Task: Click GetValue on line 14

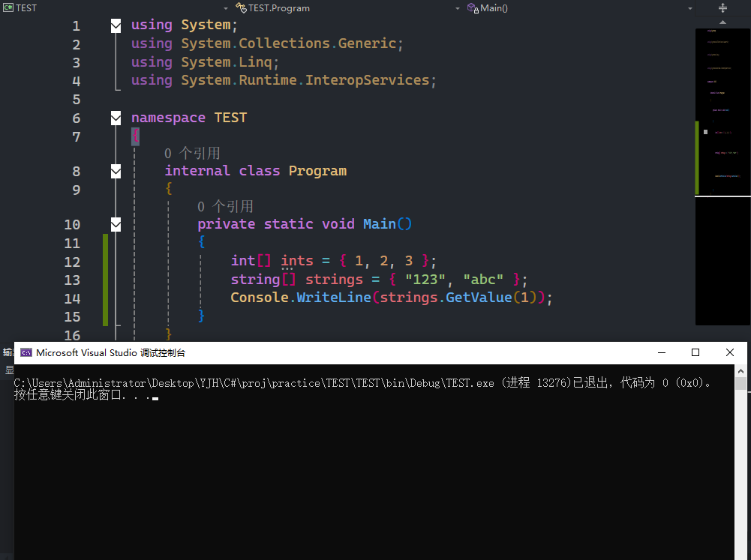Action: pos(479,298)
